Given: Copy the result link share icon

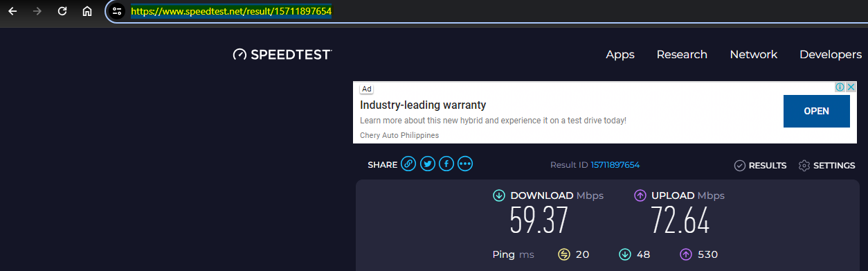Looking at the screenshot, I should point(408,164).
